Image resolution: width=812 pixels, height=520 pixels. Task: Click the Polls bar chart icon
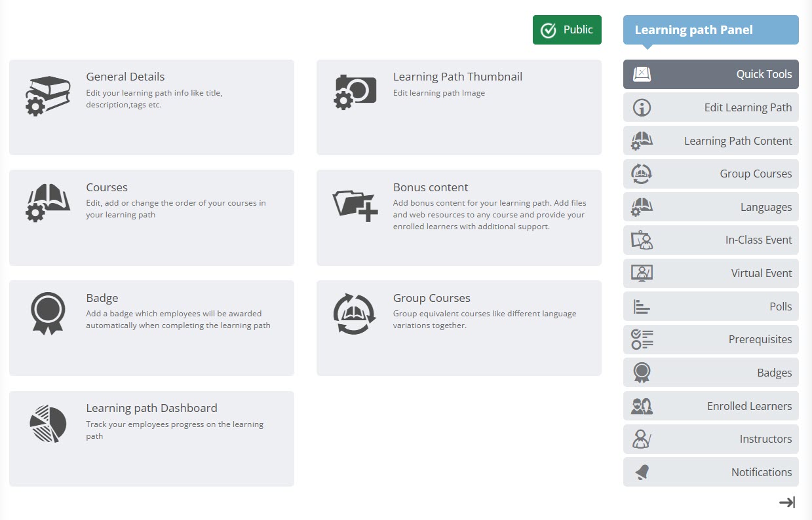642,306
